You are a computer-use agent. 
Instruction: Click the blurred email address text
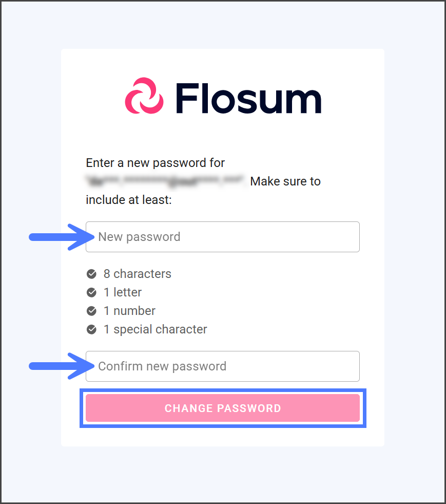(166, 181)
